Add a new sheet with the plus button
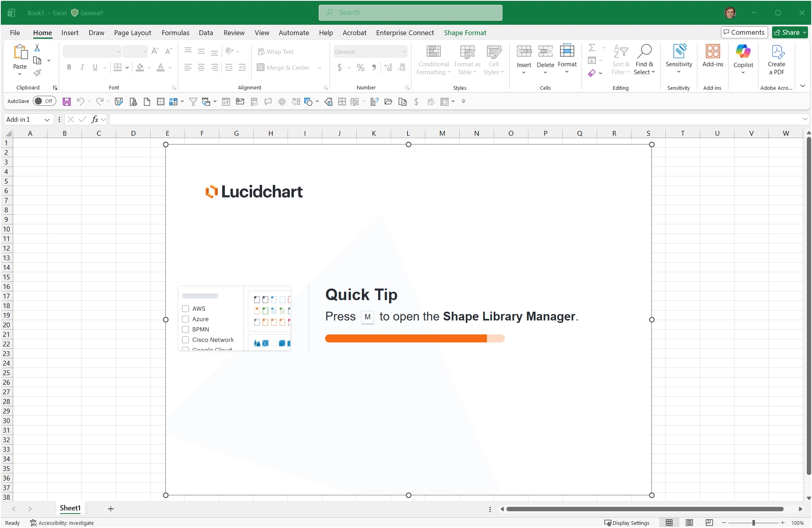This screenshot has height=528, width=812. click(x=111, y=509)
